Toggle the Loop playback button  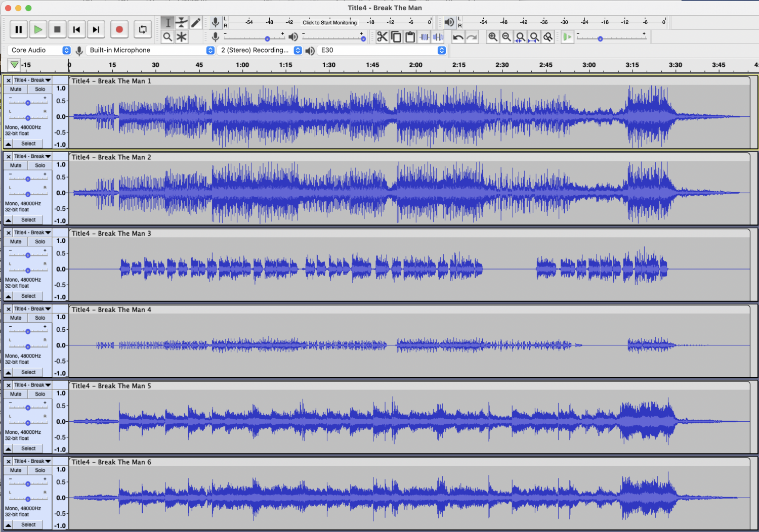click(x=143, y=29)
